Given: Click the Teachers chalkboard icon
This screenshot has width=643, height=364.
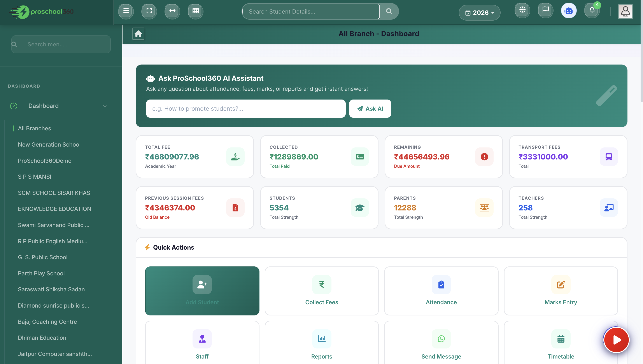Looking at the screenshot, I should pos(609,208).
